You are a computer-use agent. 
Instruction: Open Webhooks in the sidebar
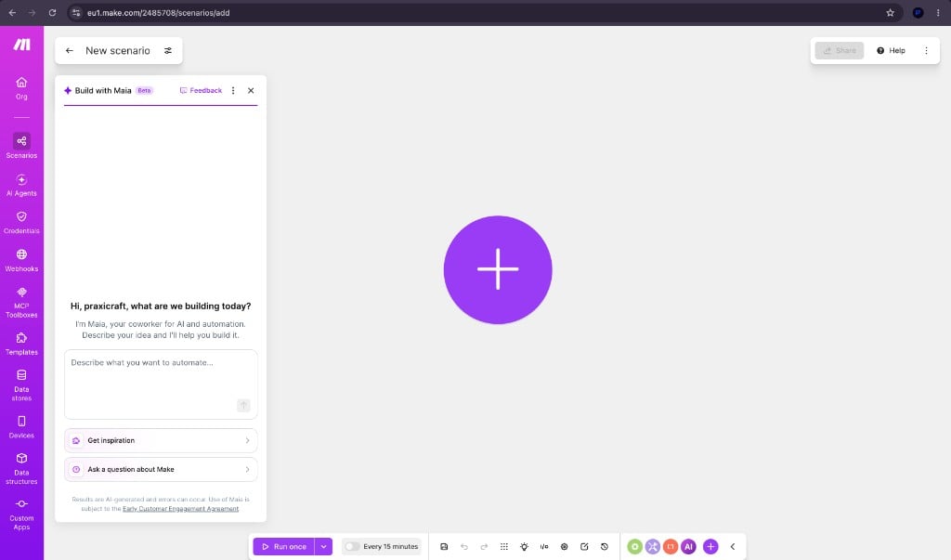(x=21, y=260)
